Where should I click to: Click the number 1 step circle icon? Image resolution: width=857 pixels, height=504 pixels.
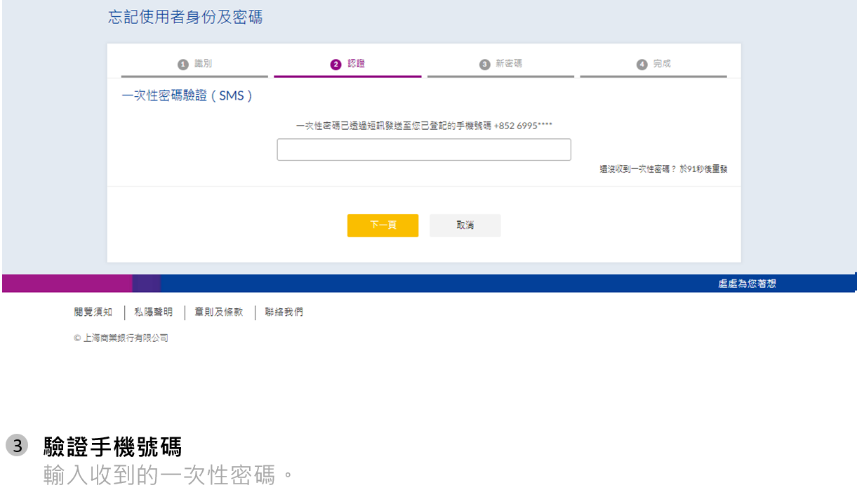tap(183, 65)
